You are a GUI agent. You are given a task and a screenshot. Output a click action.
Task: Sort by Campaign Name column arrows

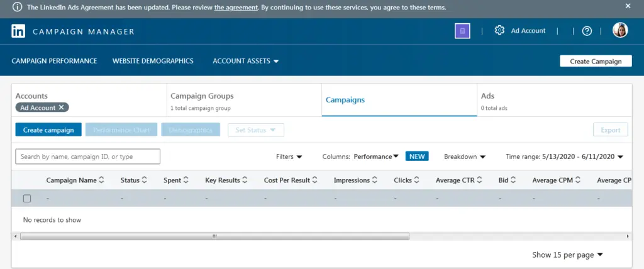point(102,180)
